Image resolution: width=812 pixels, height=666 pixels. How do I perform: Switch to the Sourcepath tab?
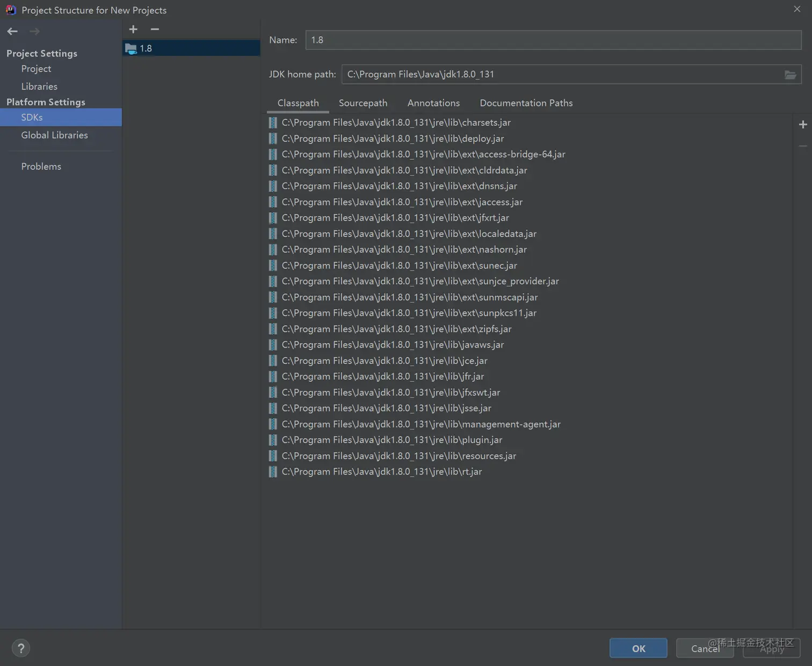(363, 103)
